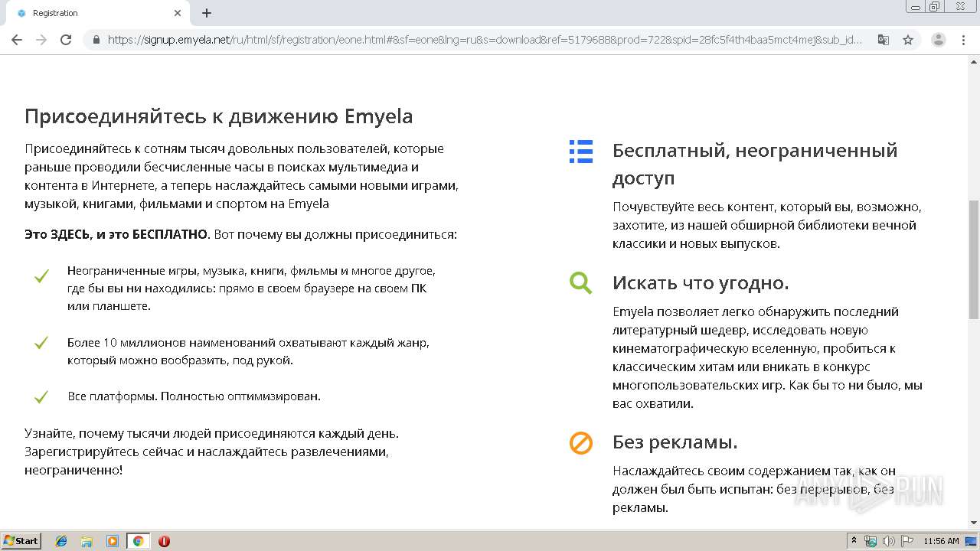Click the address bar URL
980x551 pixels.
click(x=485, y=40)
